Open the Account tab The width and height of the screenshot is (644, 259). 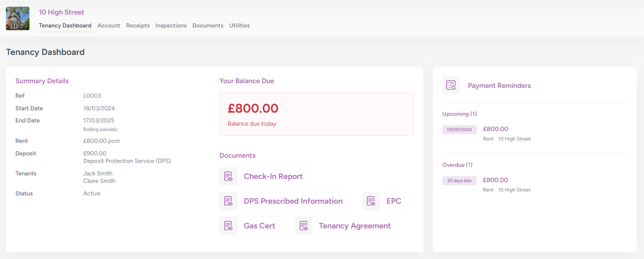coord(109,26)
